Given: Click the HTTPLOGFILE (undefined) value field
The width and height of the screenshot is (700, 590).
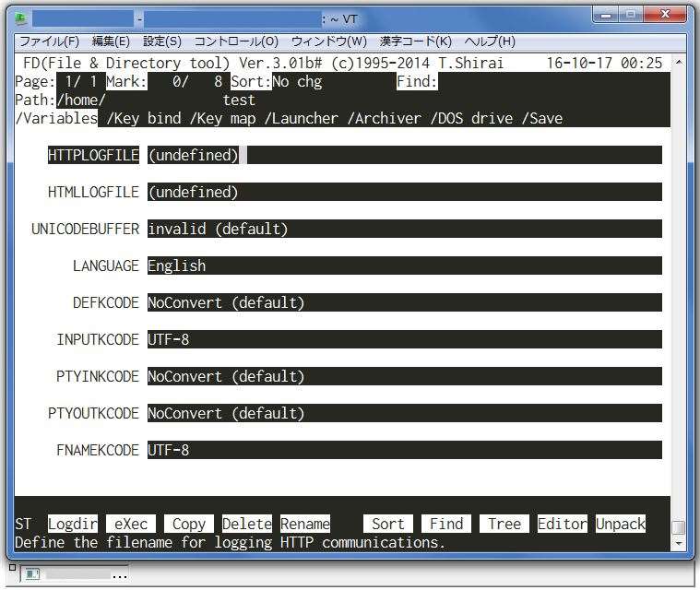Looking at the screenshot, I should (405, 155).
